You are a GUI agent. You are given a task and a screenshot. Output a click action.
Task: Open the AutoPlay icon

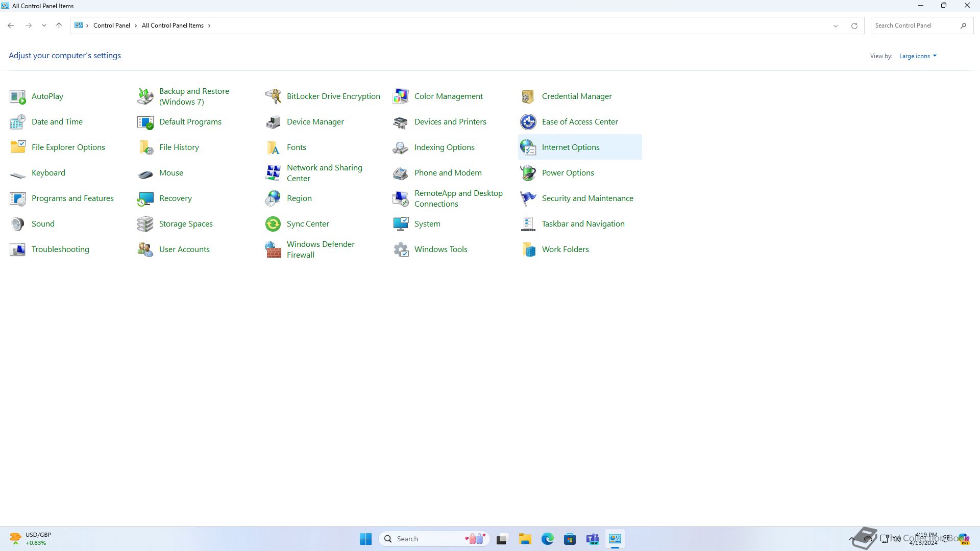click(18, 96)
